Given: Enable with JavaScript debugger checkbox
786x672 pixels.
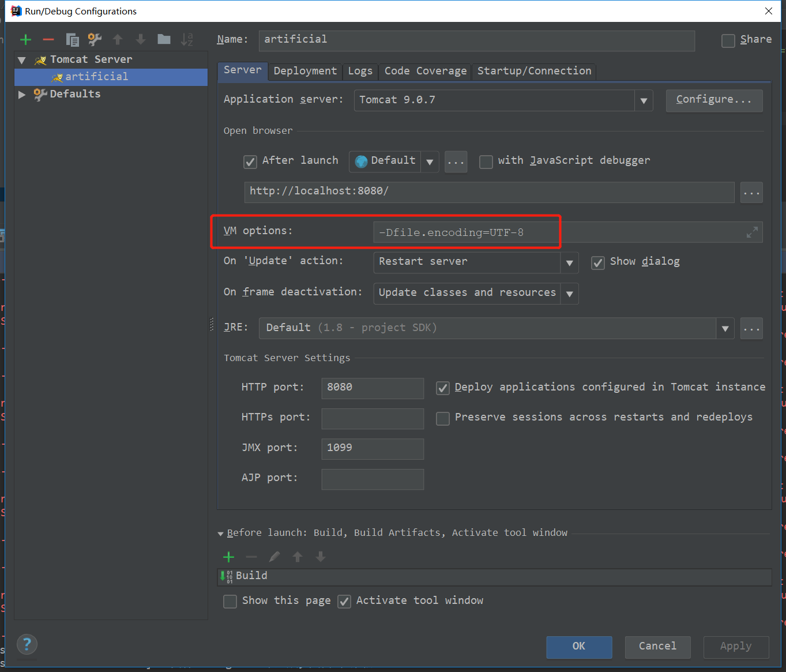Looking at the screenshot, I should [x=486, y=162].
